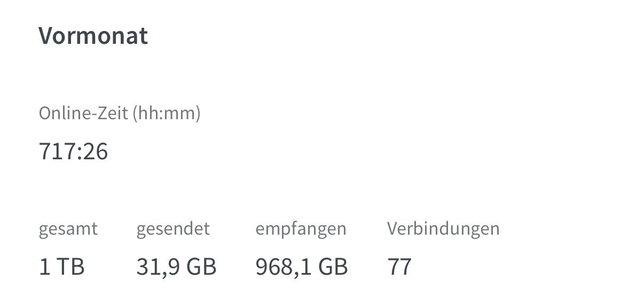The image size is (644, 302).
Task: Click the word Online-Zeit
Action: 83,113
